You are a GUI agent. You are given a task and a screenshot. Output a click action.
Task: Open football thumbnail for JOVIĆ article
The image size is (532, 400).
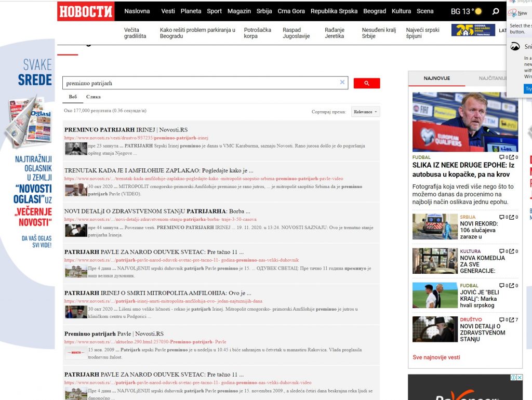(x=435, y=295)
